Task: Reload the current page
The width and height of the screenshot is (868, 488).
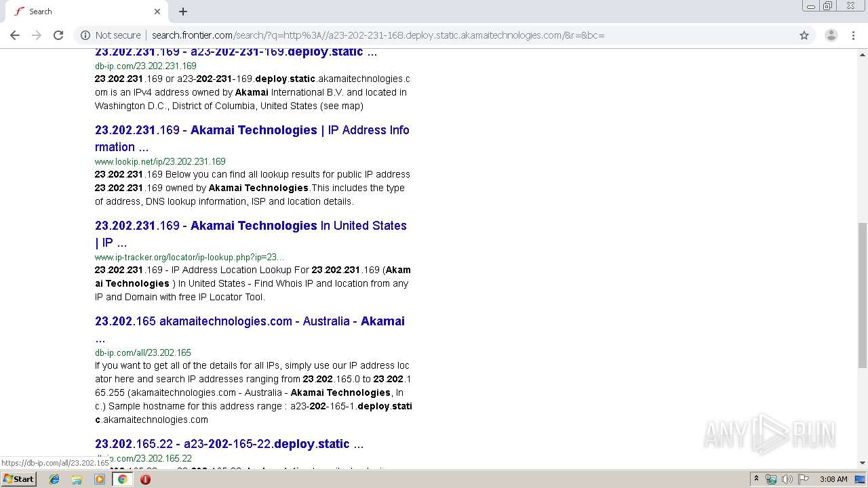Action: click(58, 35)
